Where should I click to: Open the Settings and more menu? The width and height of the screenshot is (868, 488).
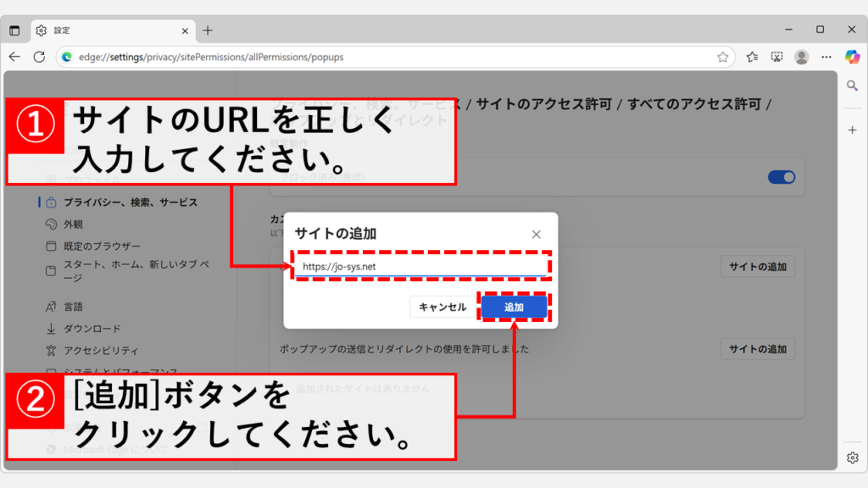(x=826, y=57)
